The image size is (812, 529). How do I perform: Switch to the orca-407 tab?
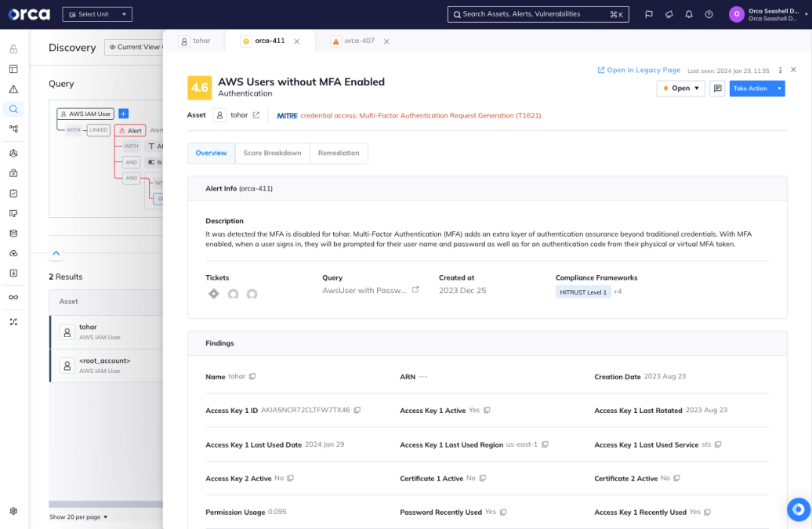(x=353, y=42)
